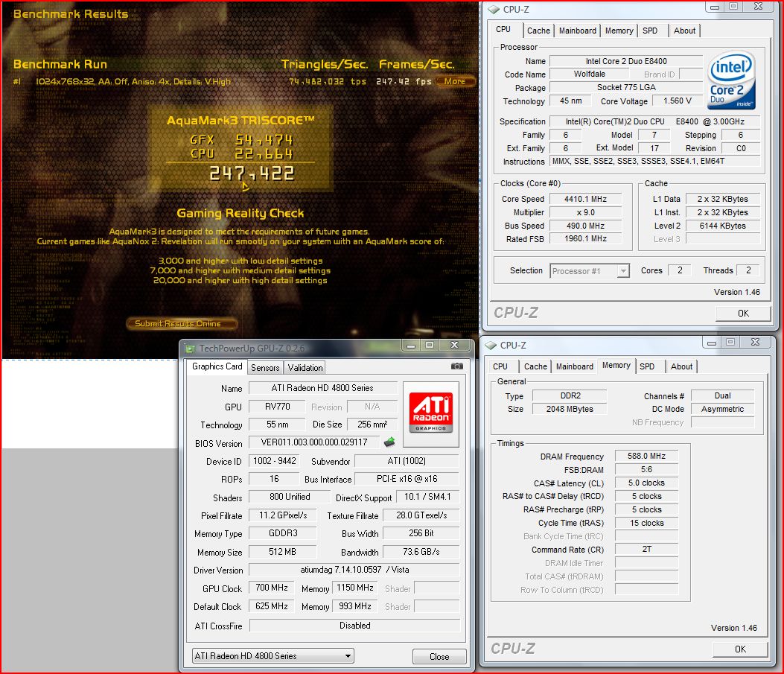Close the upper CPU-Z window via X
Screen dimensions: 784x674
pyautogui.click(x=759, y=7)
